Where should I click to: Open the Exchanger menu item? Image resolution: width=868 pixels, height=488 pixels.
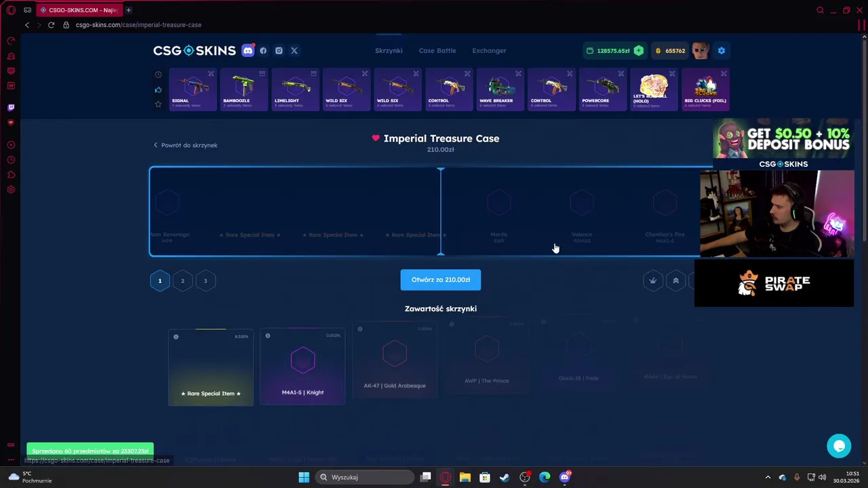[x=489, y=51]
